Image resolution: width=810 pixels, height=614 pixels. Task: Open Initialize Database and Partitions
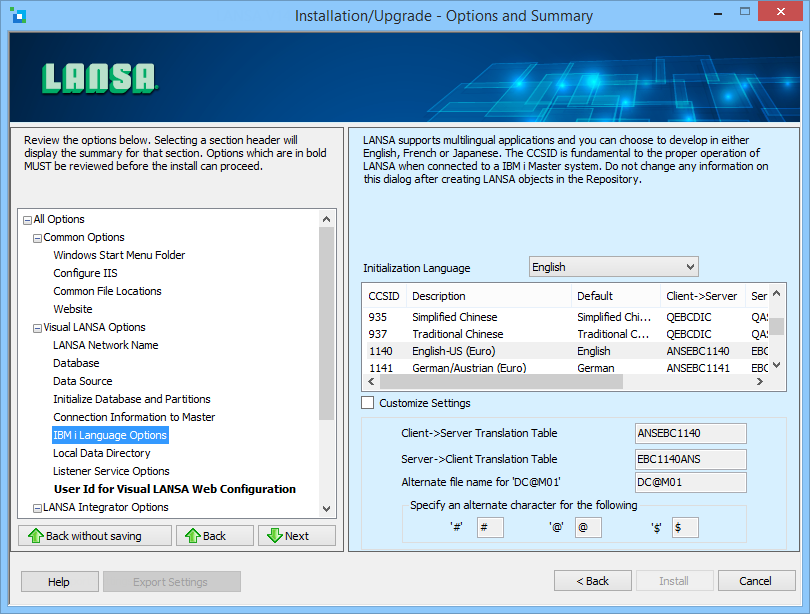tap(132, 399)
